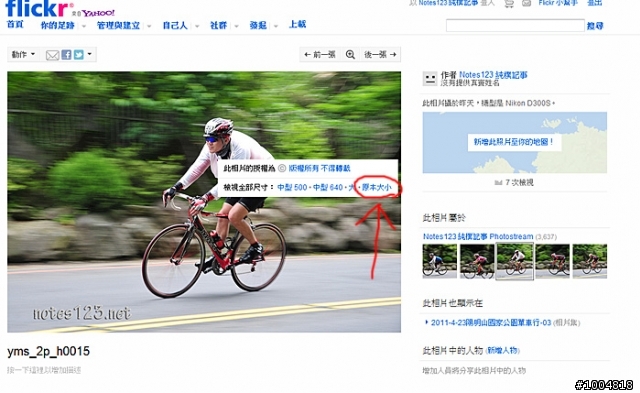The height and width of the screenshot is (393, 640).
Task: Expand the 發掘 menu arrow
Action: tap(276, 26)
